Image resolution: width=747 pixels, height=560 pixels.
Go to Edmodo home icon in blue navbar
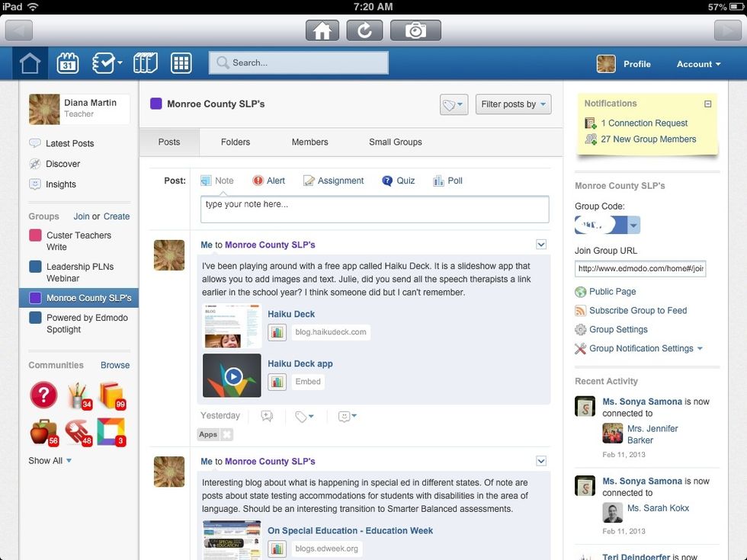(x=30, y=63)
